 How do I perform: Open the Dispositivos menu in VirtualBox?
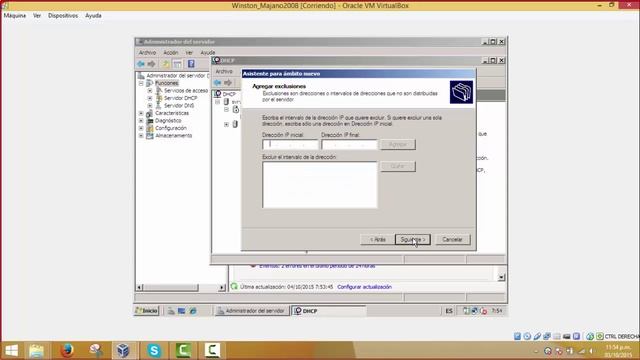tap(63, 16)
